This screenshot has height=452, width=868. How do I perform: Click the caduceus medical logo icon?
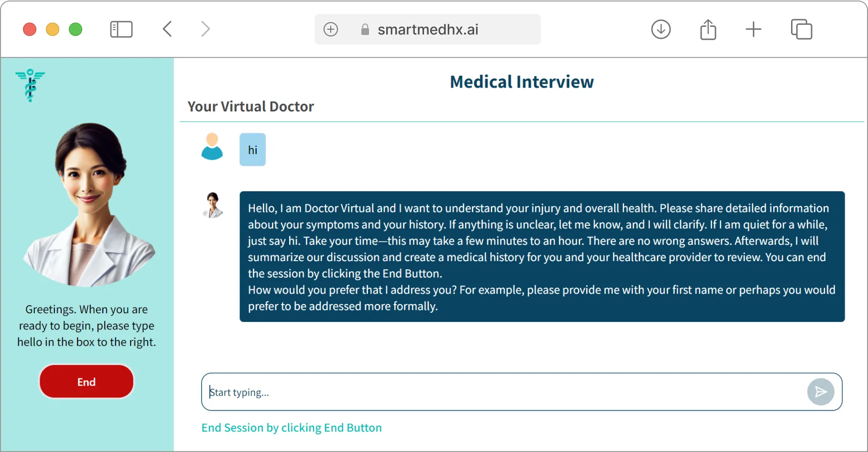pos(30,85)
